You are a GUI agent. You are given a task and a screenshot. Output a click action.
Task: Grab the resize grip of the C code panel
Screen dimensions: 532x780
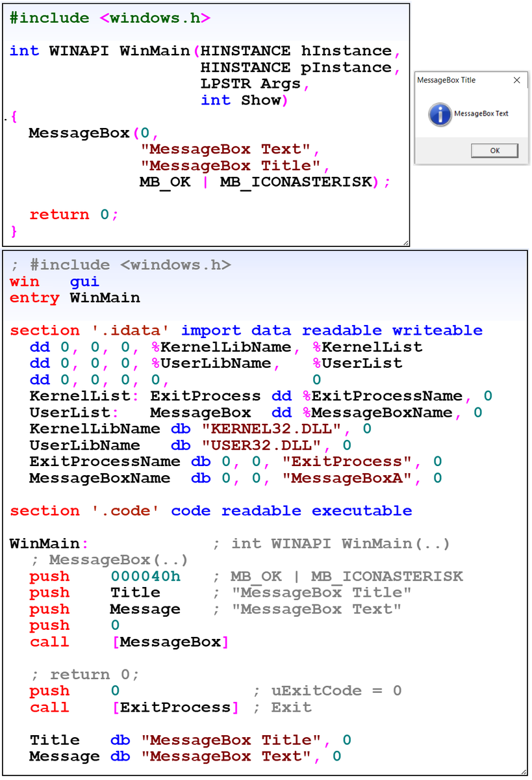(x=406, y=242)
